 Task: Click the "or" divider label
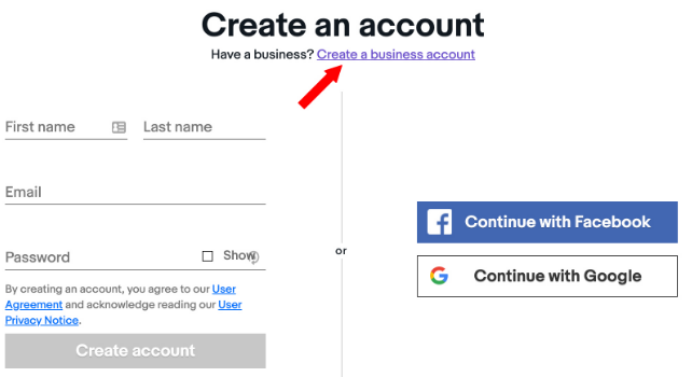341,251
